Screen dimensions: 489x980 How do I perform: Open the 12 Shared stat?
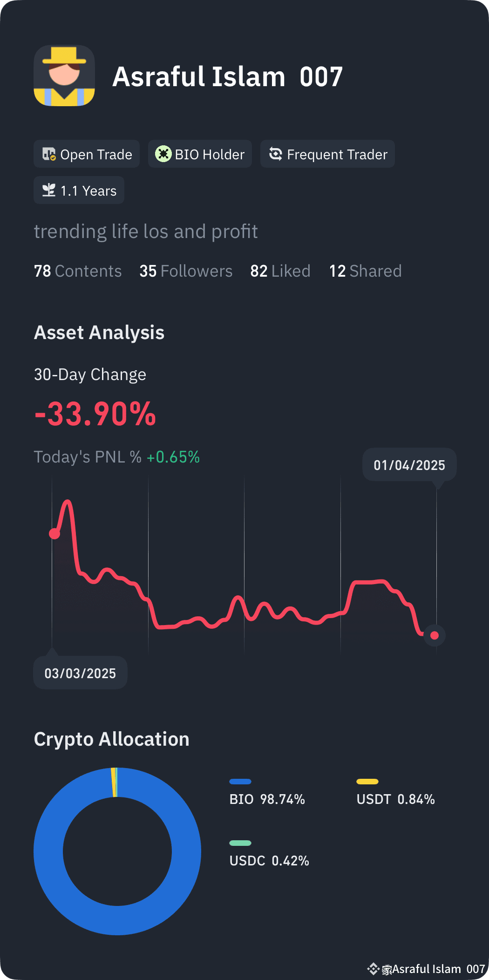(x=366, y=271)
